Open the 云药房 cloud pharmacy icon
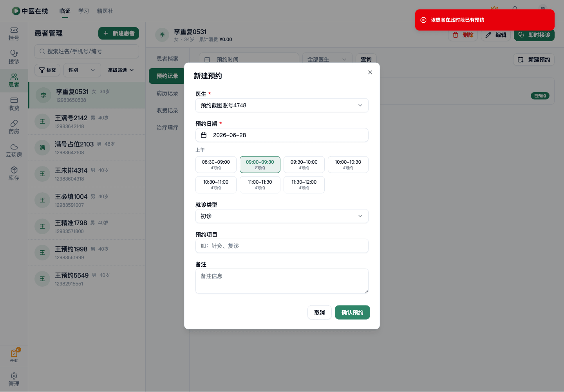The image size is (564, 392). click(x=14, y=151)
